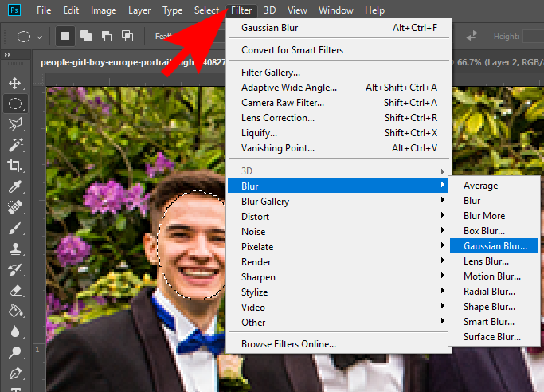Image resolution: width=544 pixels, height=392 pixels.
Task: Reapply last Gaussian Blur filter entry
Action: [339, 28]
